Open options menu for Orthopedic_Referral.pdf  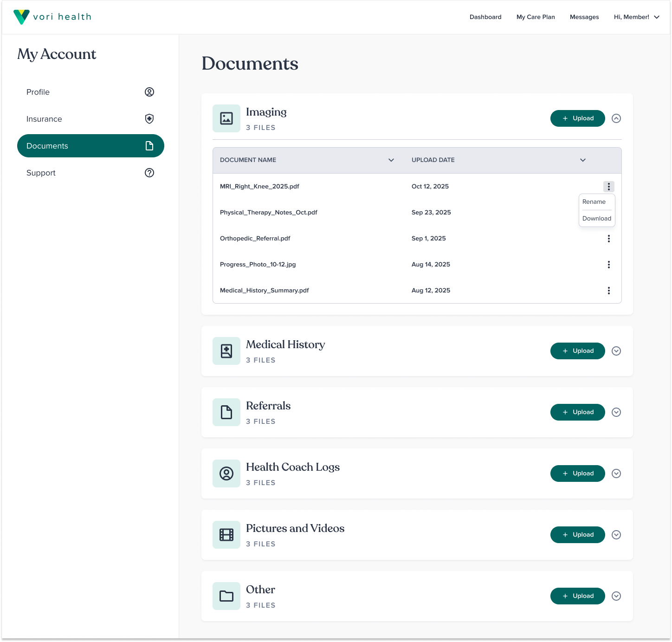[609, 239]
